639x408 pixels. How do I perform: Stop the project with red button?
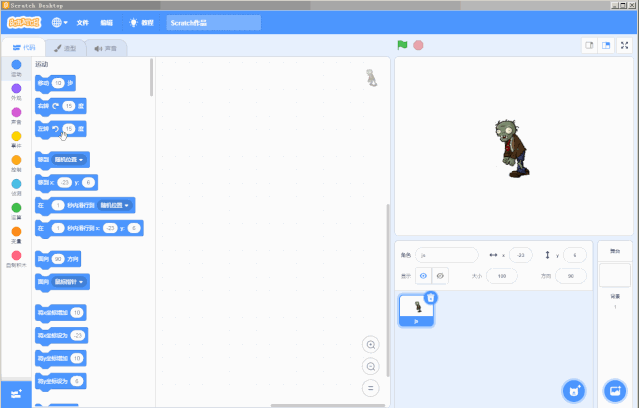coord(418,45)
